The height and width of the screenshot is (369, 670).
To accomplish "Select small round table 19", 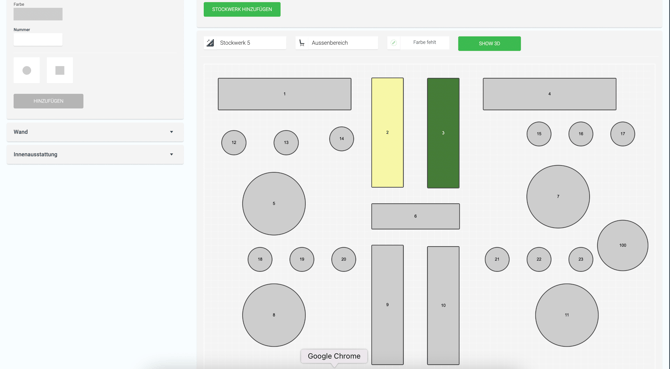I will [x=302, y=259].
